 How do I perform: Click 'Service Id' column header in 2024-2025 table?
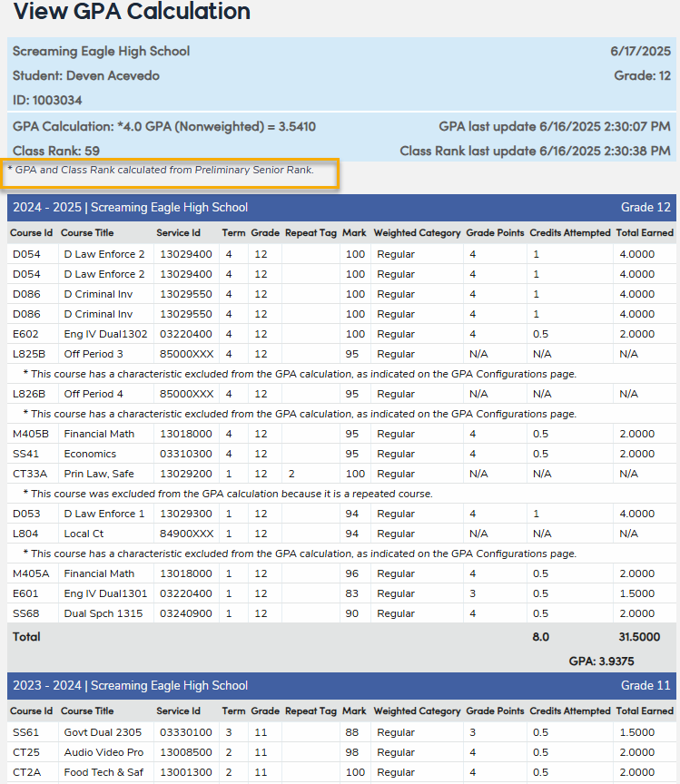pos(178,233)
